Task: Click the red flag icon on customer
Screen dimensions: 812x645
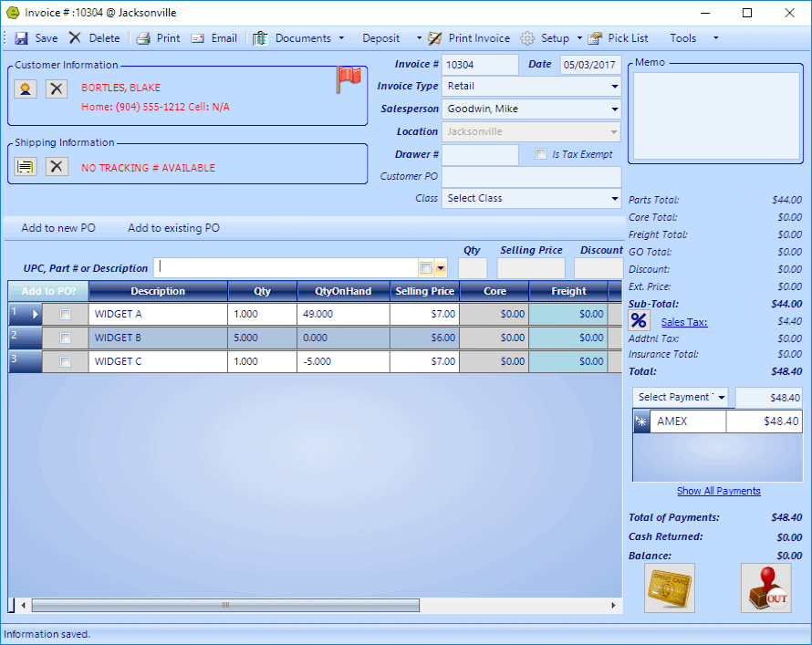Action: coord(349,79)
